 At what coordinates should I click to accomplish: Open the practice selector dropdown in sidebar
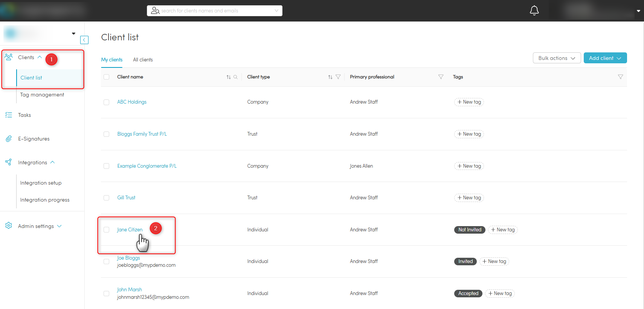[x=73, y=34]
